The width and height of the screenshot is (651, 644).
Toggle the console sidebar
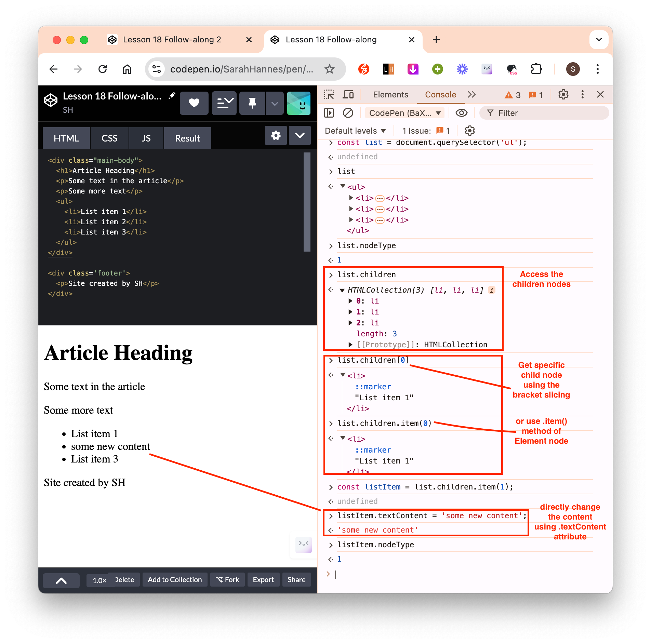[329, 113]
